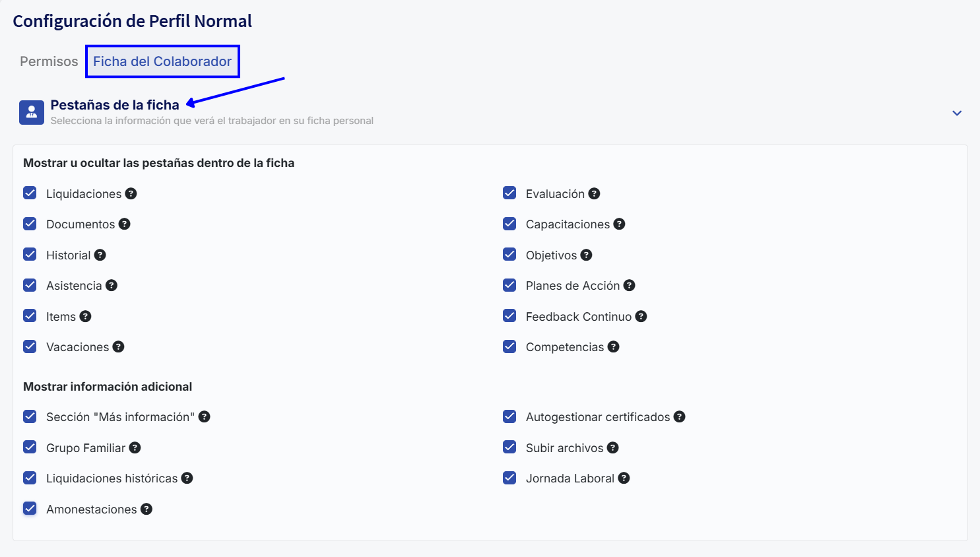Disable the Competencias checkbox
The height and width of the screenshot is (557, 980).
[x=509, y=346]
